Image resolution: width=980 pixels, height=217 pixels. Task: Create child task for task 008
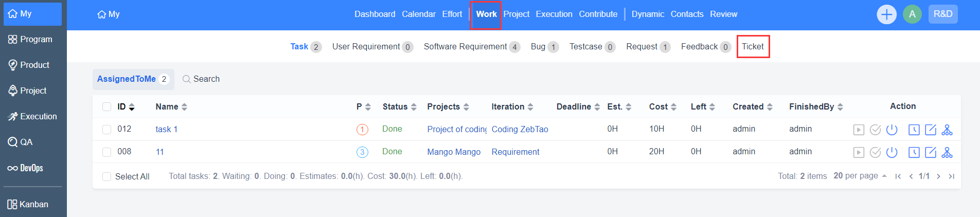947,152
